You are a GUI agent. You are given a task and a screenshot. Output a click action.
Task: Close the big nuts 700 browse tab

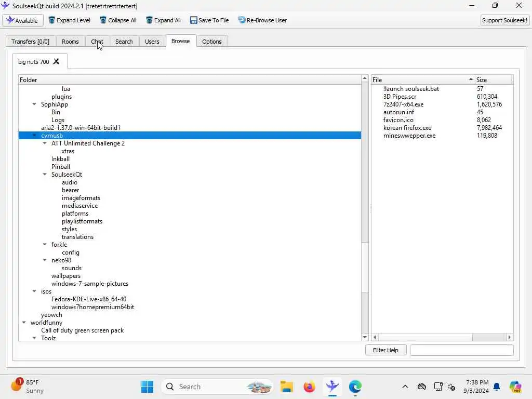[x=56, y=61]
